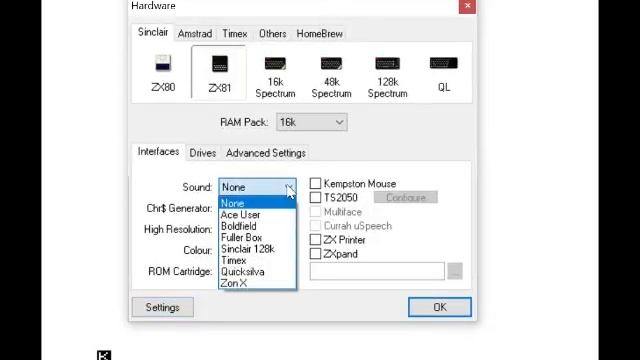Pick None in the Sound list
The image size is (640, 360).
click(257, 203)
